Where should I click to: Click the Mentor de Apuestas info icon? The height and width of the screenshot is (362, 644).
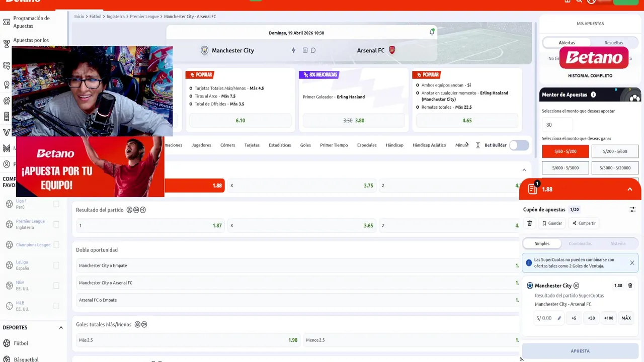pos(593,95)
